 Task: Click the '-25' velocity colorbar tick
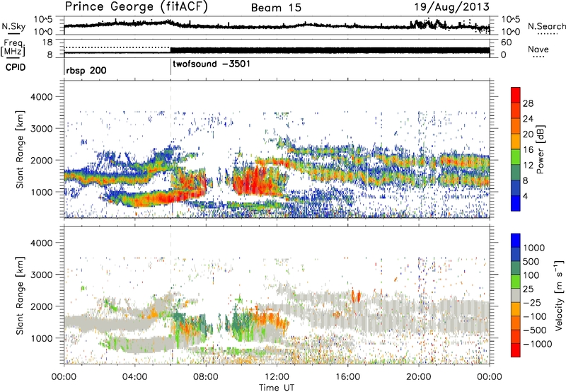(x=532, y=302)
